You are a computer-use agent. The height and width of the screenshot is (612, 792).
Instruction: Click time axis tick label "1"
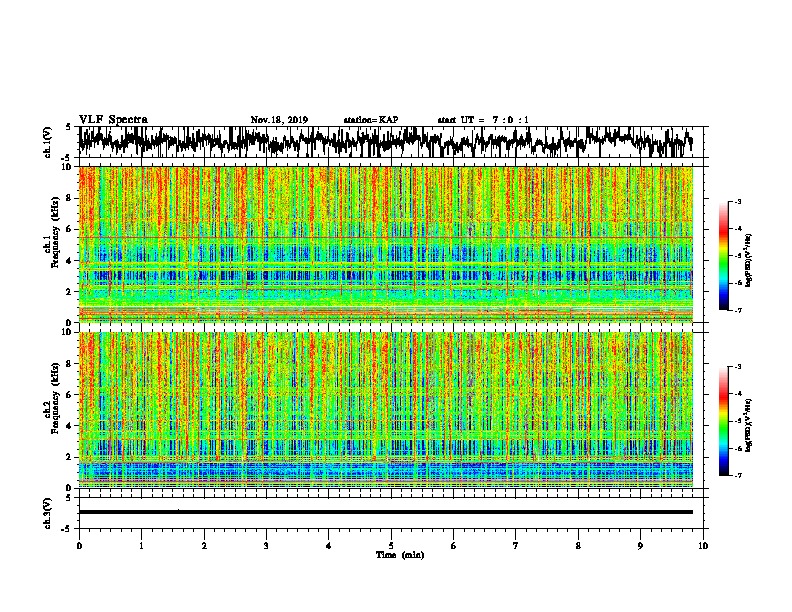pyautogui.click(x=141, y=546)
